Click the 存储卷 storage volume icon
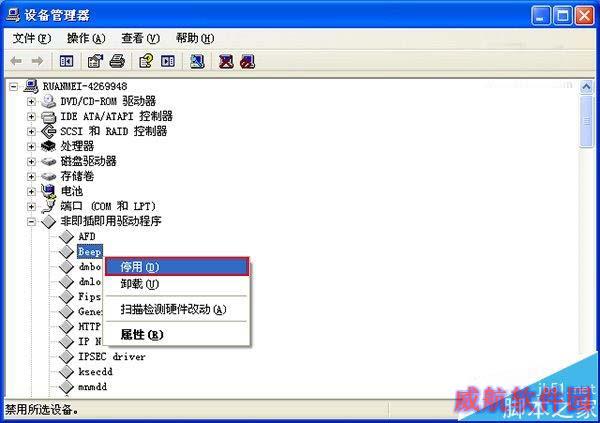Screen dimensions: 600x423 [x=48, y=176]
